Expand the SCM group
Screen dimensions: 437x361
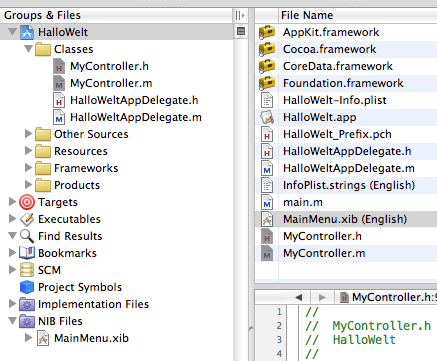point(12,270)
